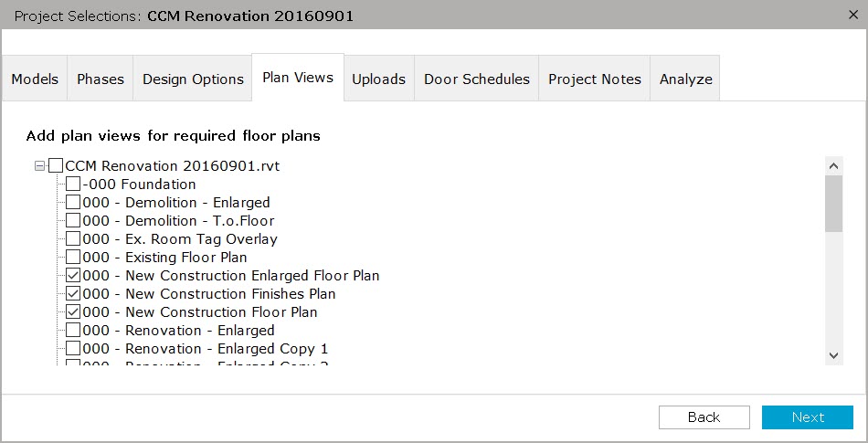Uncheck 000 - New Construction Finishes Plan
Screen dimensions: 868x443
click(x=73, y=294)
